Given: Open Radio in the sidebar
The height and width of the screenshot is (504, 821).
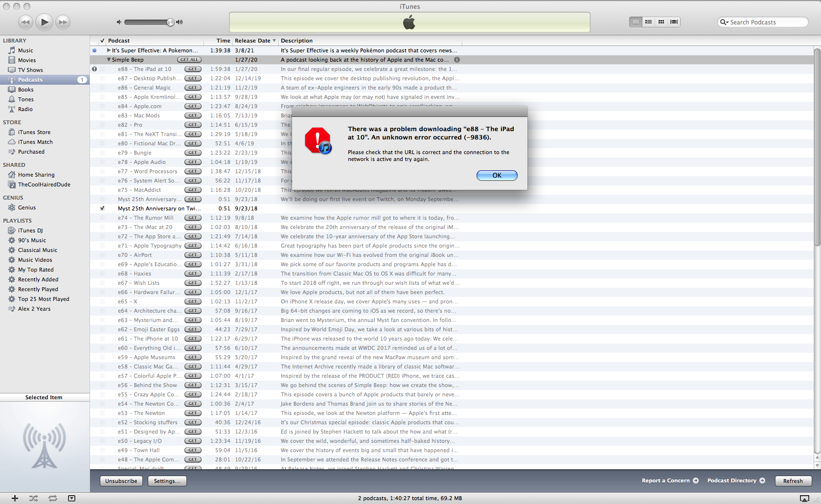Looking at the screenshot, I should 25,109.
